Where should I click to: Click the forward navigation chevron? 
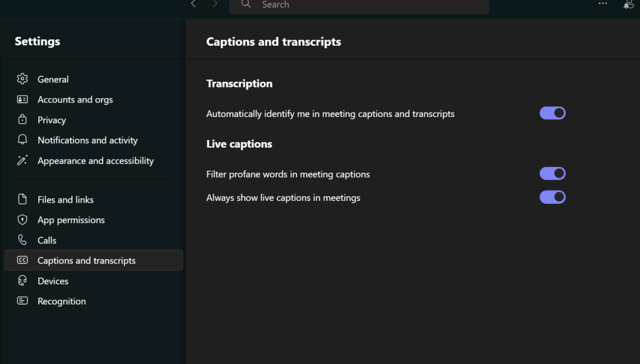point(215,4)
